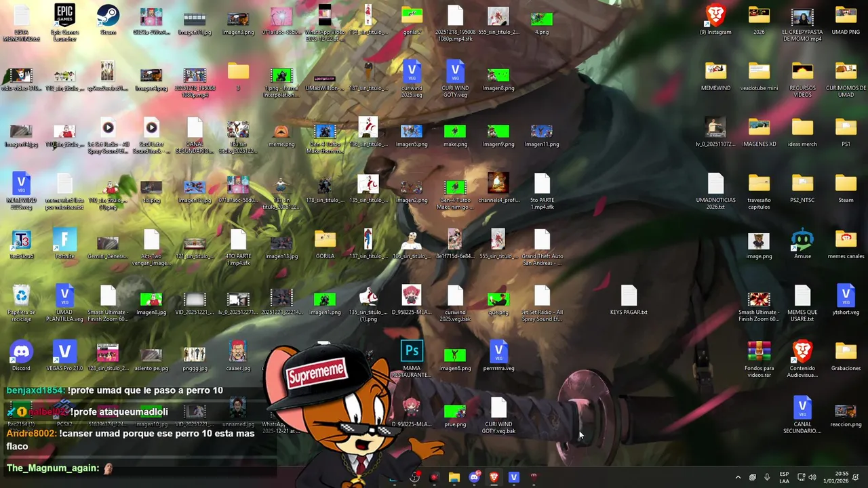This screenshot has height=488, width=868.
Task: Select the perrrrrrra.veg file
Action: pyautogui.click(x=498, y=357)
